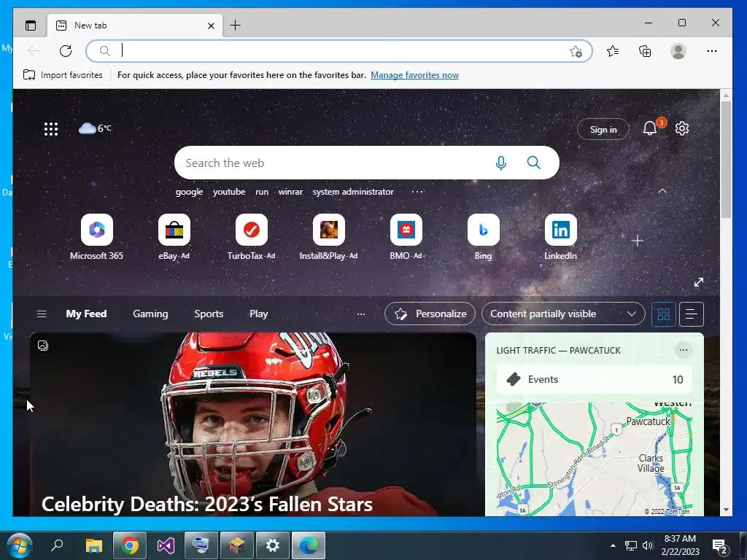Show more suggested searches ellipsis
The height and width of the screenshot is (560, 747).
coord(417,192)
